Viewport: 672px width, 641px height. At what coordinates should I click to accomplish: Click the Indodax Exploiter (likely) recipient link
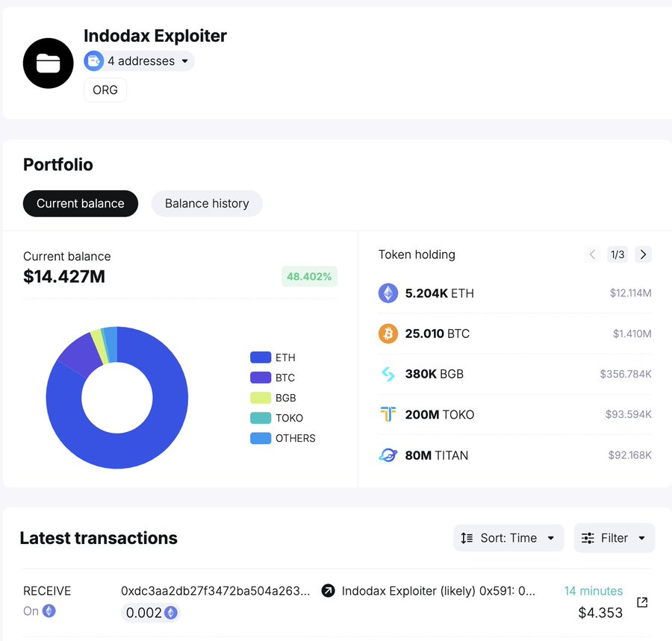(x=438, y=591)
